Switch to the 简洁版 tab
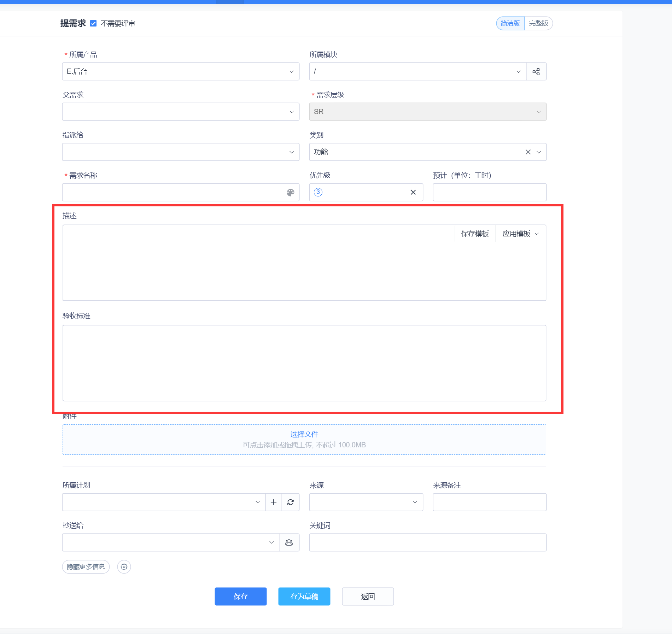Image resolution: width=672 pixels, height=635 pixels. tap(510, 23)
